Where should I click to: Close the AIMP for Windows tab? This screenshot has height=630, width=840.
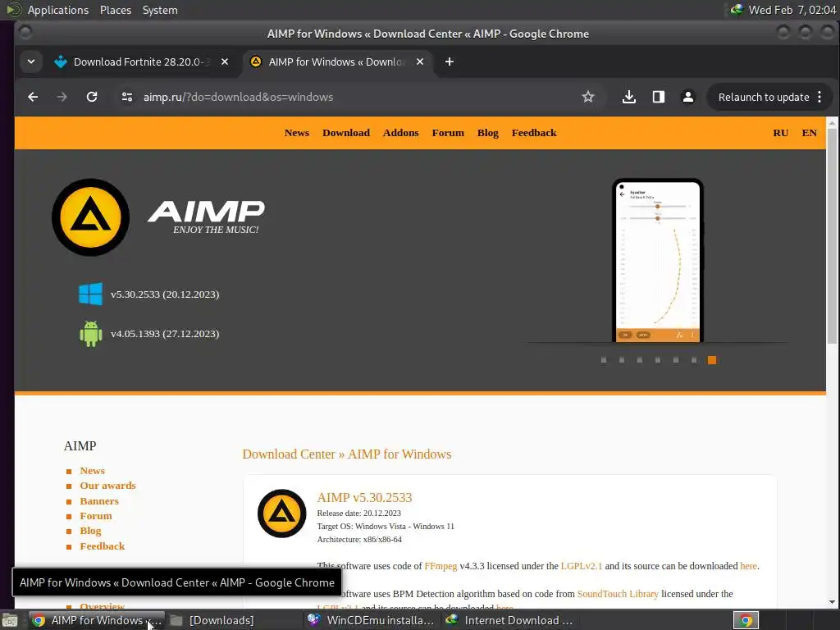pyautogui.click(x=420, y=62)
